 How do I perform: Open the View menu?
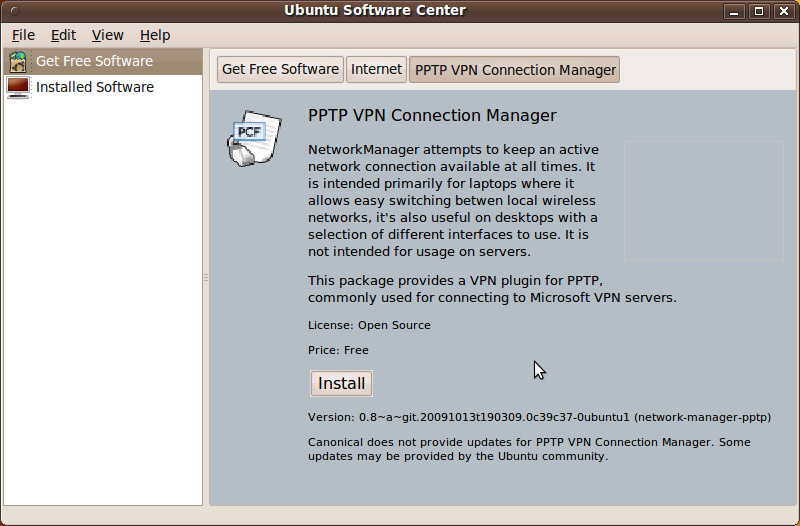[x=108, y=35]
